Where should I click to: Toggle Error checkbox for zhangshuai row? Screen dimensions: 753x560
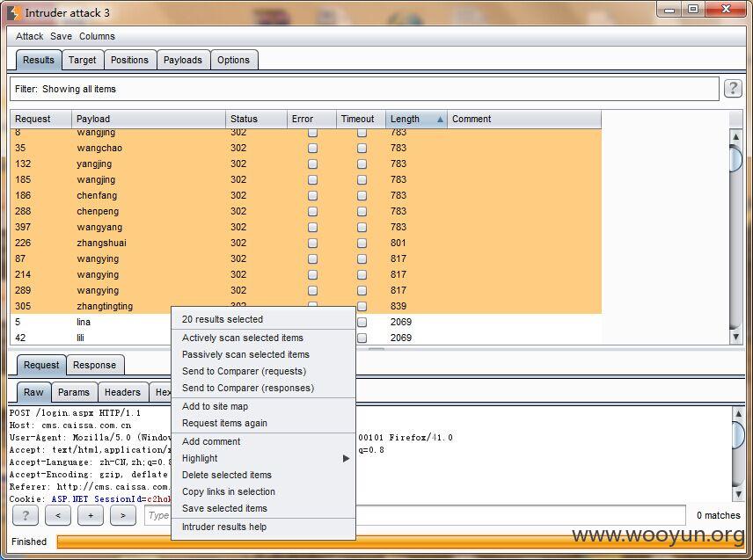point(312,243)
